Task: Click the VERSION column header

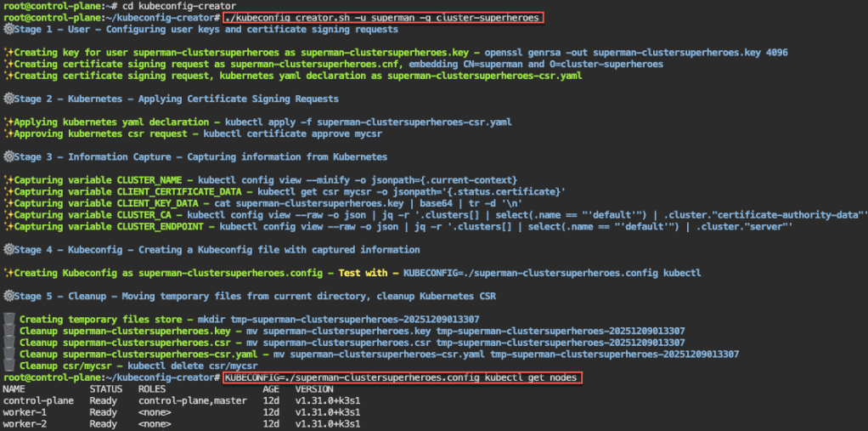Action: pos(314,388)
